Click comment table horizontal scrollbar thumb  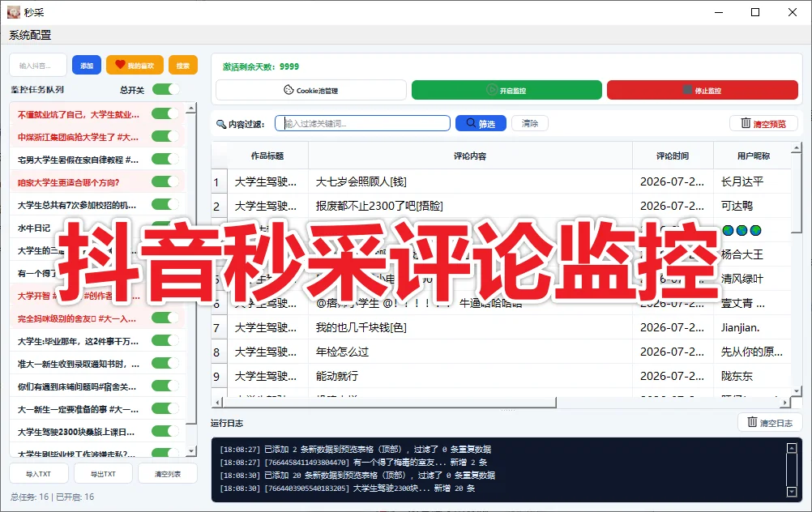[390, 403]
